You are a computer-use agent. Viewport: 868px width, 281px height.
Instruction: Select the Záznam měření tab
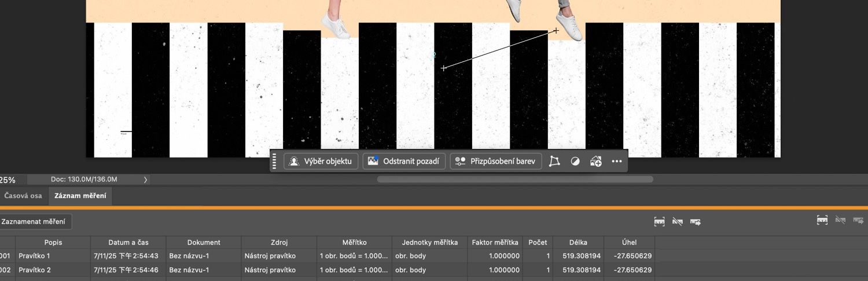tap(80, 196)
